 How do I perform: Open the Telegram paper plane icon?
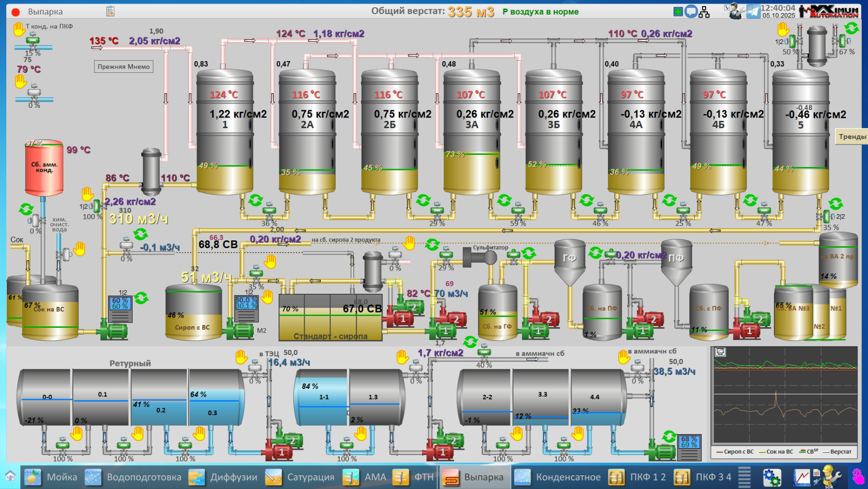[x=753, y=11]
